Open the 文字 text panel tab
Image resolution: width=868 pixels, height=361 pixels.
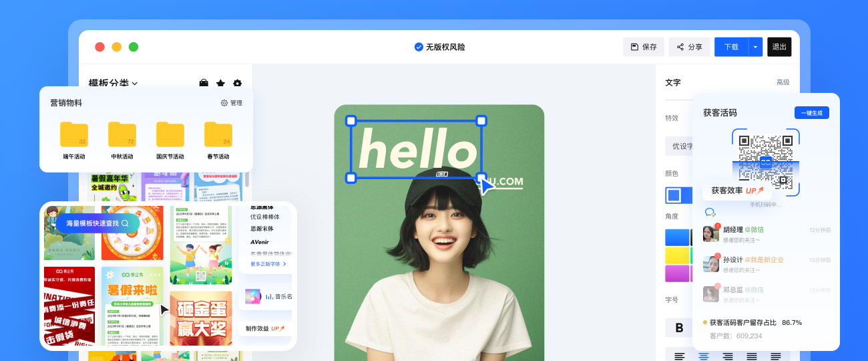coord(673,82)
